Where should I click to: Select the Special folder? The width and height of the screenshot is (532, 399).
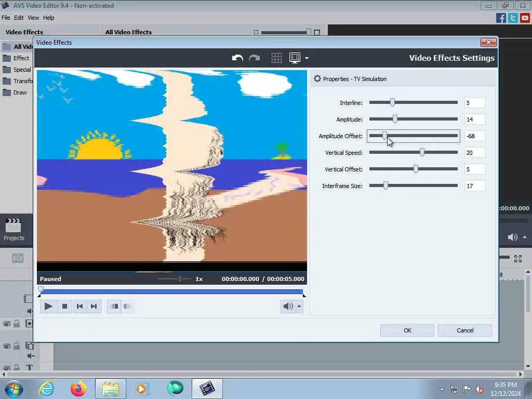pyautogui.click(x=17, y=70)
